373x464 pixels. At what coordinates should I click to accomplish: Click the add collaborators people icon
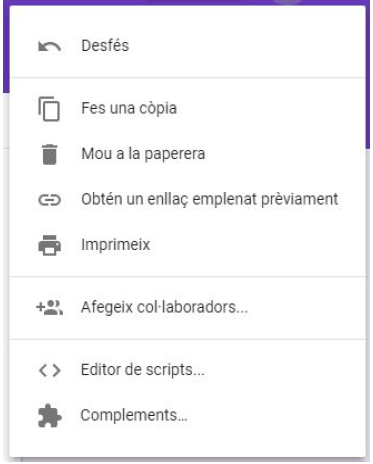click(x=49, y=307)
